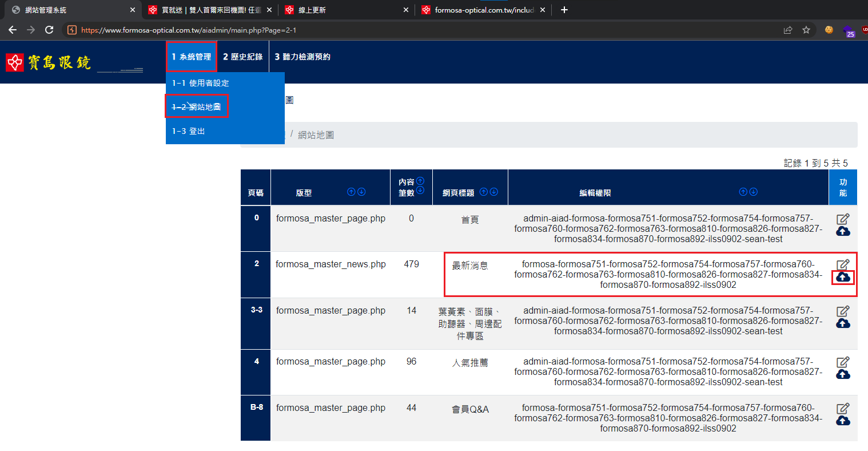Viewport: 868px width, 451px height.
Task: Click formosa_master_news.php in row 2
Action: coord(331,264)
